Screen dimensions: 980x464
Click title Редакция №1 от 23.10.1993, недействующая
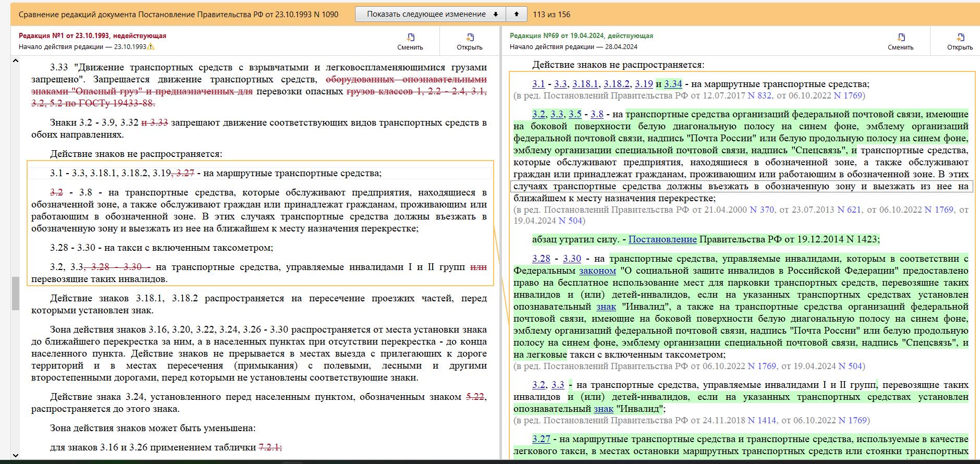point(92,35)
